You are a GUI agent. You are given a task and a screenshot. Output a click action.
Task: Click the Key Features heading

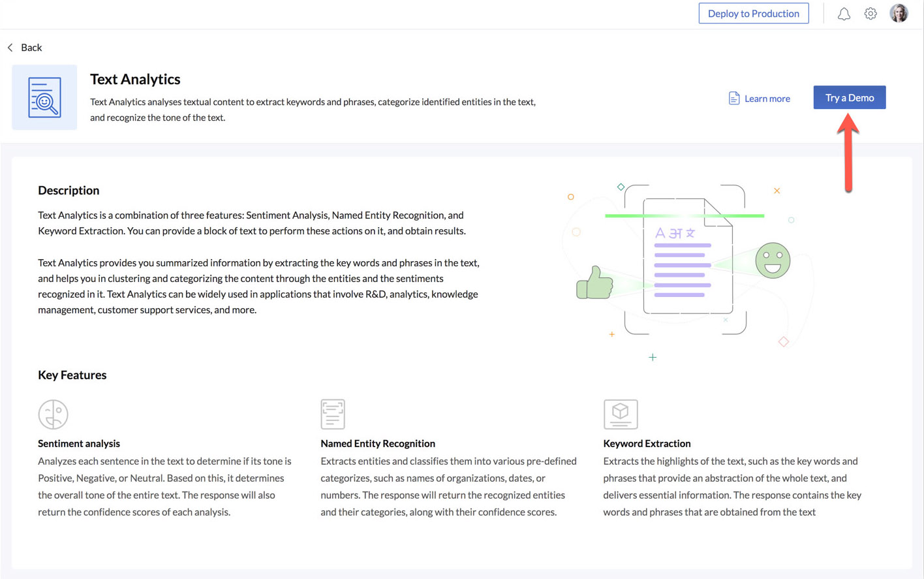point(72,375)
